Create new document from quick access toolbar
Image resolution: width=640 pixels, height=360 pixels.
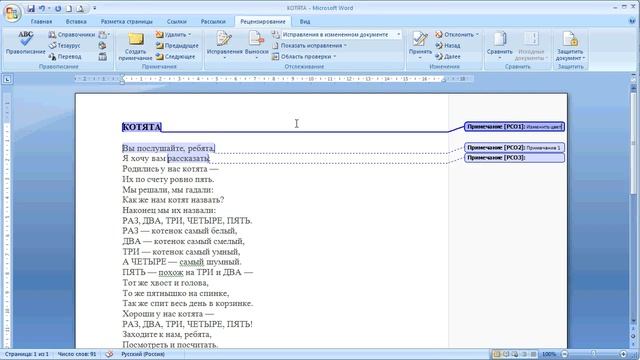point(69,8)
